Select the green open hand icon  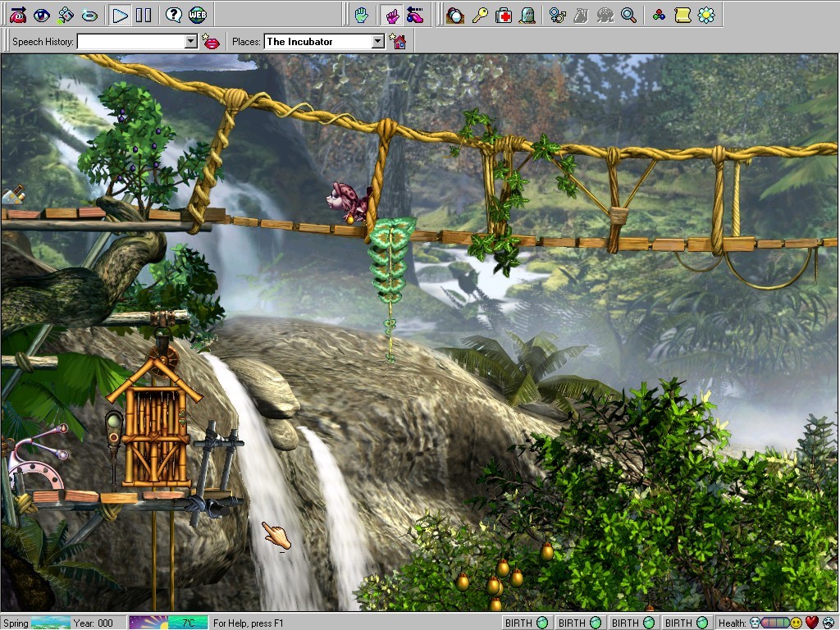(x=362, y=15)
